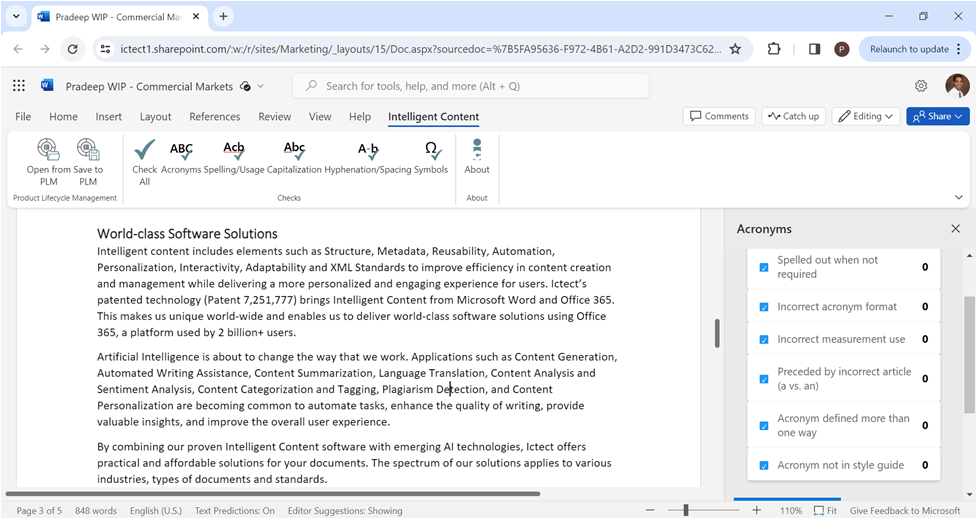Click the saved-to-cloud status icon
Viewport: 976px width, 518px height.
coord(246,87)
